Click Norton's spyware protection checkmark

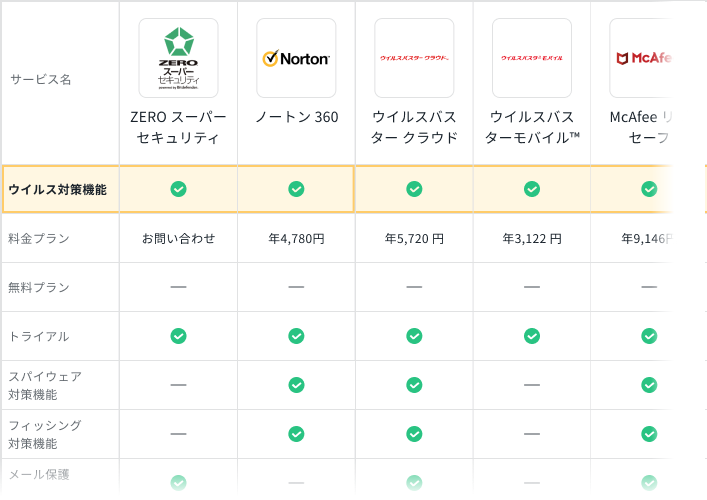tap(296, 385)
